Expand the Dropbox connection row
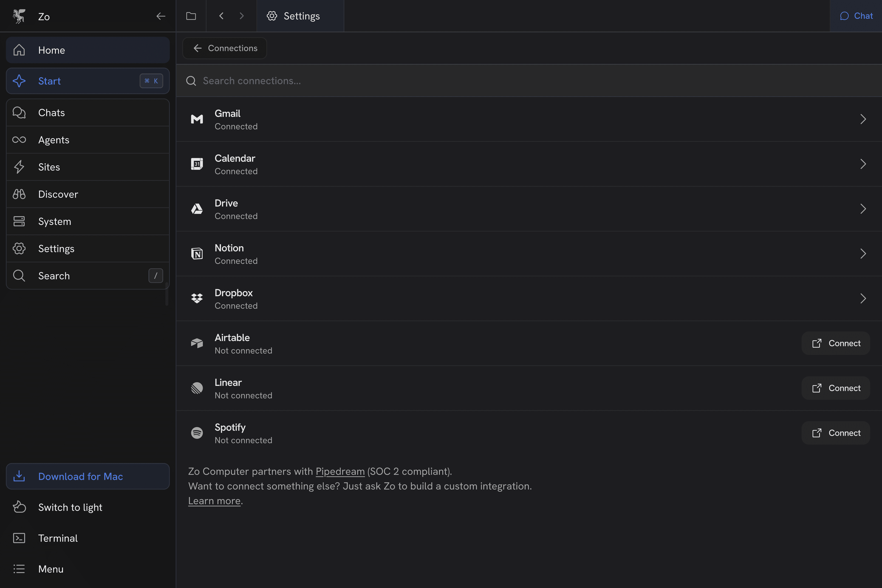Image resolution: width=882 pixels, height=588 pixels. [x=863, y=299]
